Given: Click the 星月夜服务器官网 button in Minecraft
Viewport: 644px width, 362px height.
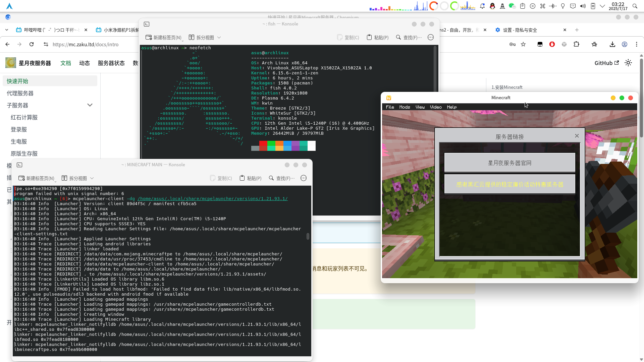Looking at the screenshot, I should pos(510,163).
